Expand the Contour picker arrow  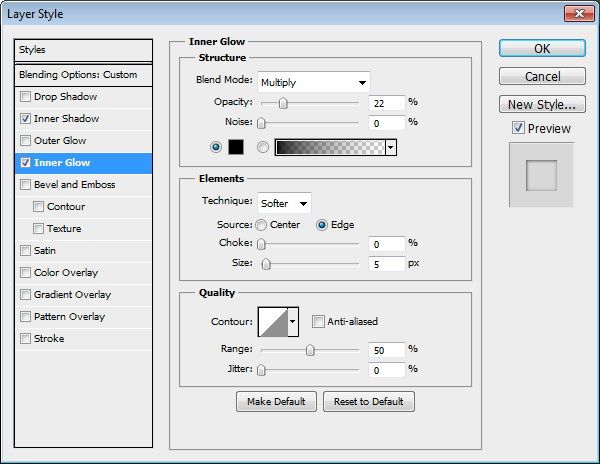(x=293, y=322)
